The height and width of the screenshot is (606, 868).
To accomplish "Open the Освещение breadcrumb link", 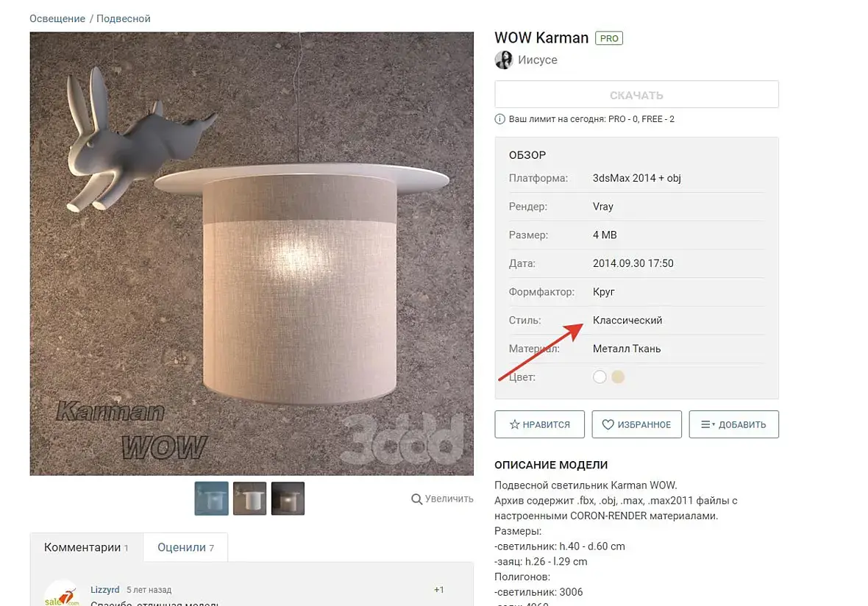I will (x=57, y=18).
